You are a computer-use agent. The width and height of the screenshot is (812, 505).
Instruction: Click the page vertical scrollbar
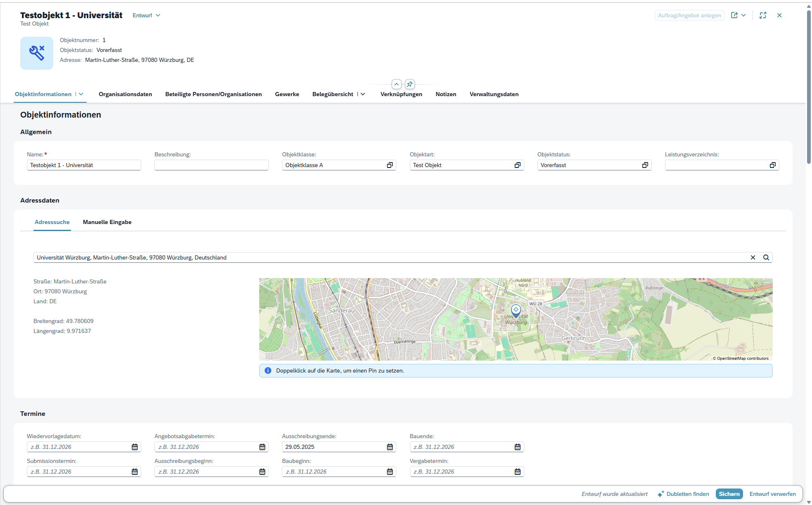(x=809, y=87)
